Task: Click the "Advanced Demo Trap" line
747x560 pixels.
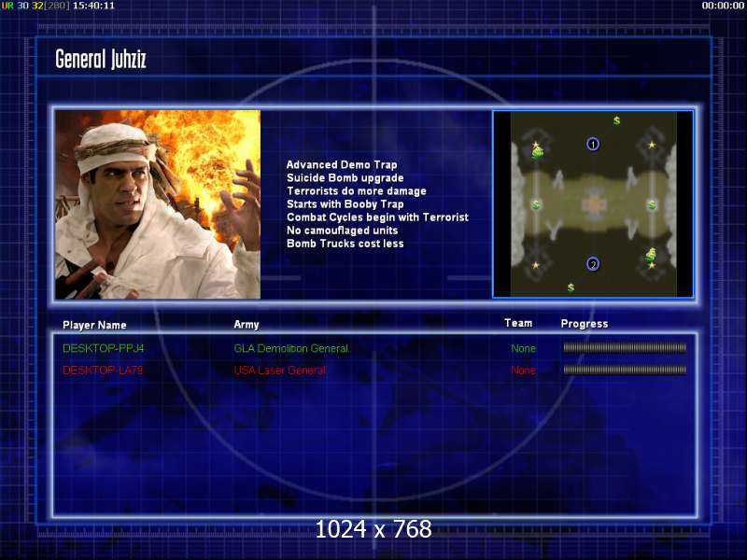Action: point(342,165)
